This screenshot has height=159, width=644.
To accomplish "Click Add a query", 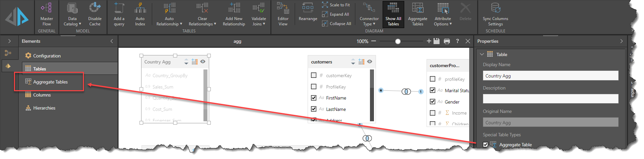I will (x=119, y=14).
